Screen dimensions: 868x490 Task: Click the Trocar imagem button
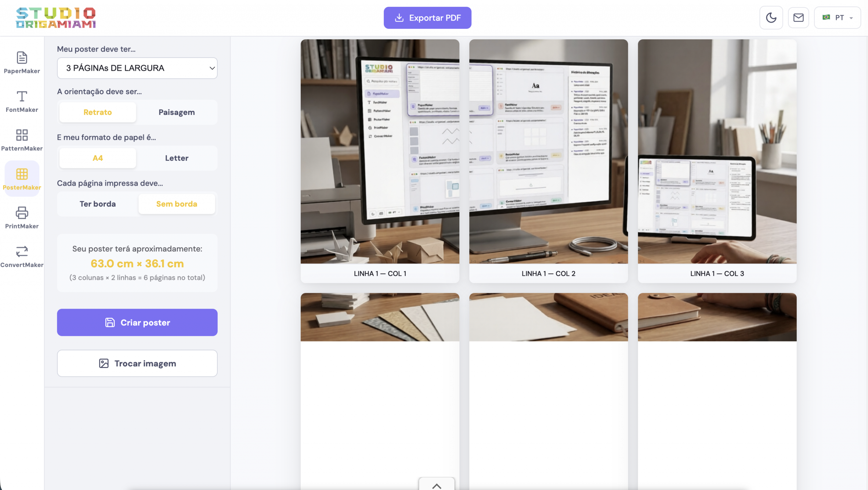(x=137, y=363)
